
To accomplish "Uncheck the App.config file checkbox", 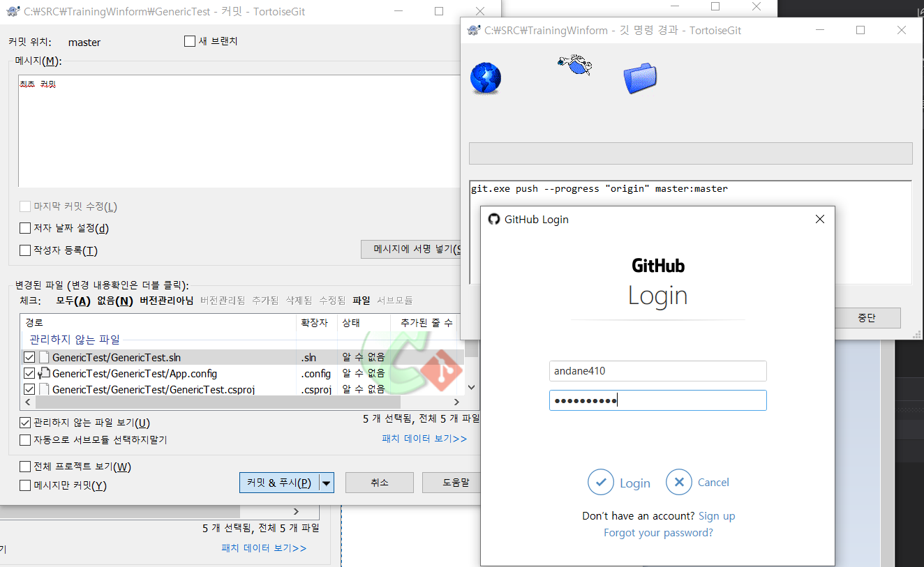I will pos(29,373).
